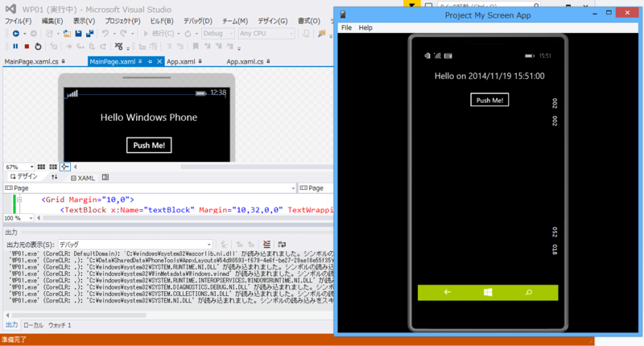Click the Step Out icon

pos(103,47)
